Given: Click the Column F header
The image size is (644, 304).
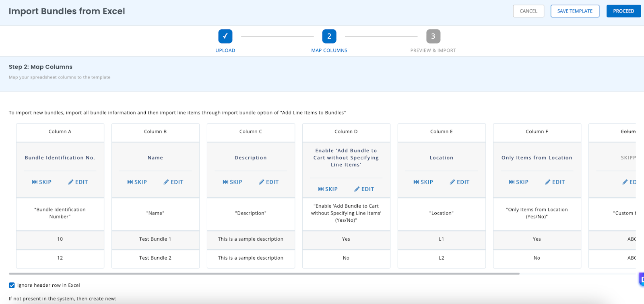Looking at the screenshot, I should [537, 132].
